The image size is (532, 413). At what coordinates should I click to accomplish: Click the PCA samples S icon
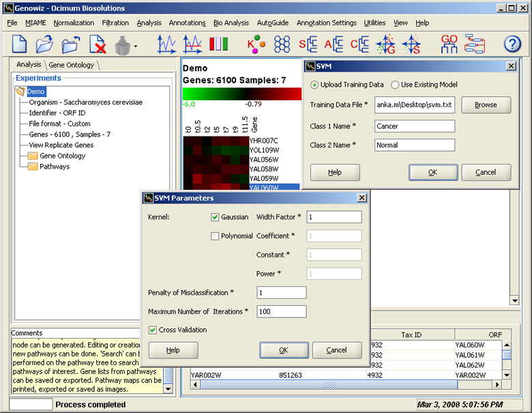pos(411,44)
